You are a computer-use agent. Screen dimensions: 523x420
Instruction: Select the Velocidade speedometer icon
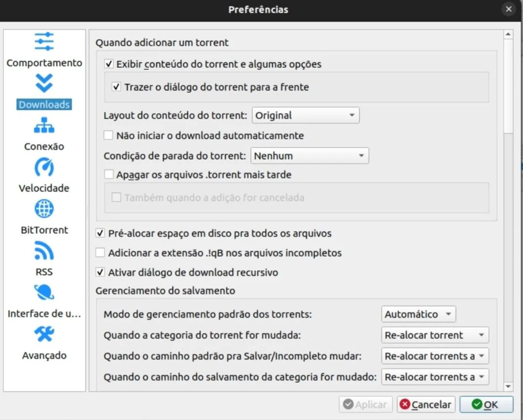tap(44, 167)
